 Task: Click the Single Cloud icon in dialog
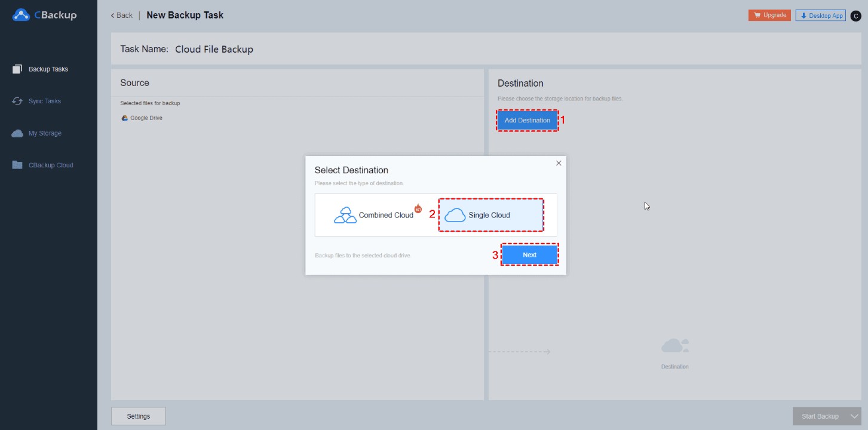(455, 215)
